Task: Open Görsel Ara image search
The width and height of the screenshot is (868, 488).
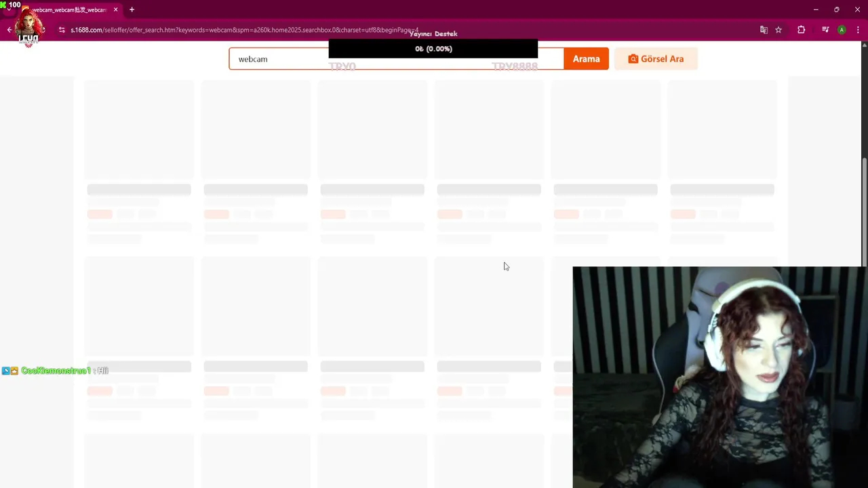Action: (656, 59)
